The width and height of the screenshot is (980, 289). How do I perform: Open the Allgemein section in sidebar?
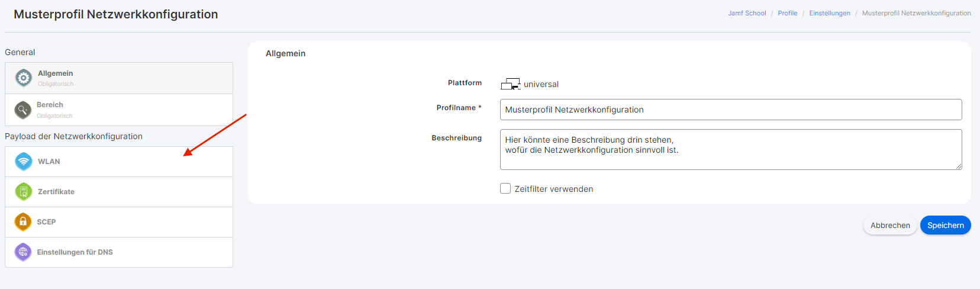(119, 78)
